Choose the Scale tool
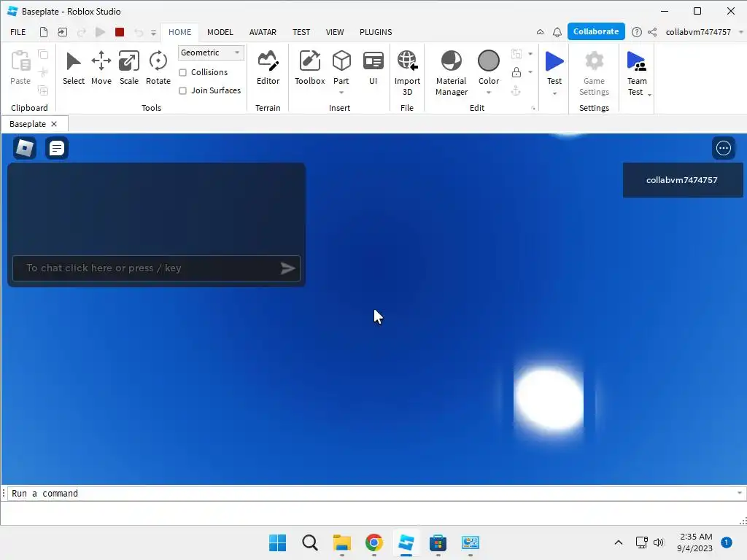This screenshot has height=560, width=747. 128,68
